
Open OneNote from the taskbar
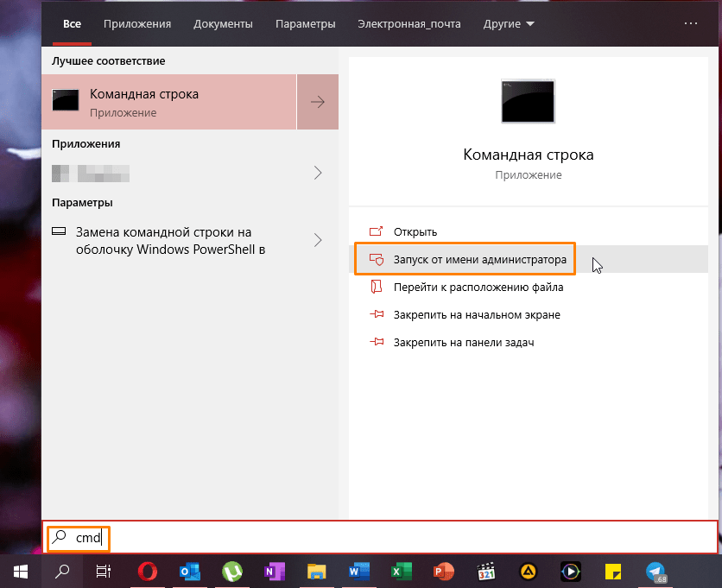(275, 572)
